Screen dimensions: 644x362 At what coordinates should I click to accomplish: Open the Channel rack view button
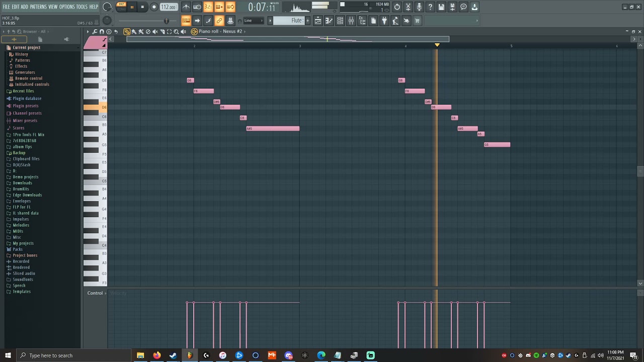coord(340,21)
